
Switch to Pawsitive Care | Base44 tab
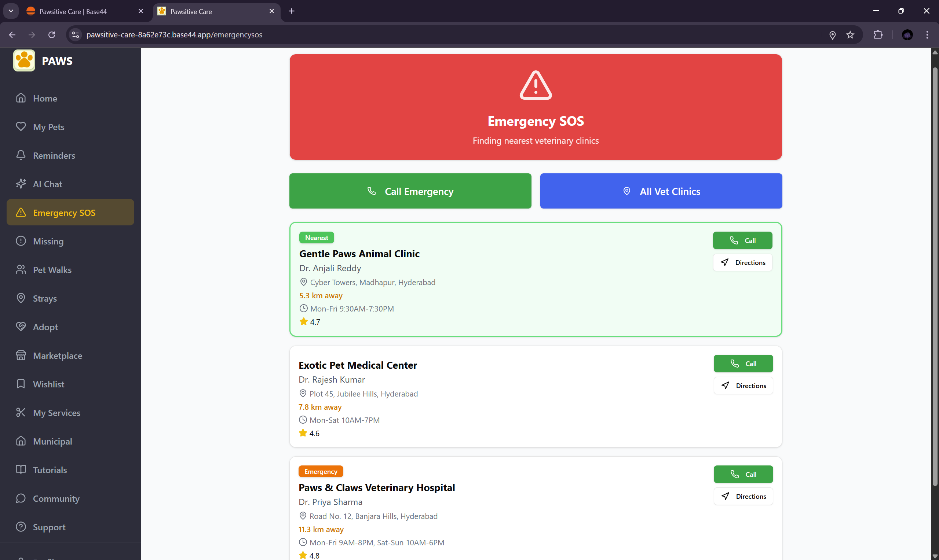pos(73,11)
